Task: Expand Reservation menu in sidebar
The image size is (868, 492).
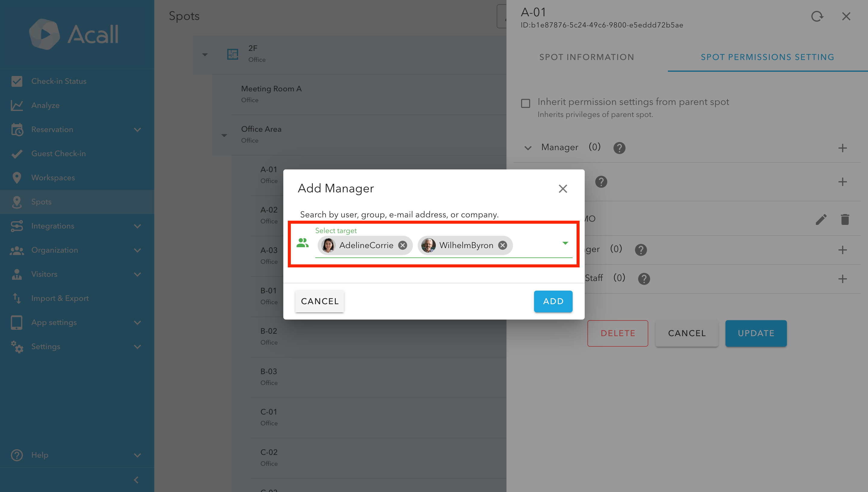Action: (x=137, y=129)
